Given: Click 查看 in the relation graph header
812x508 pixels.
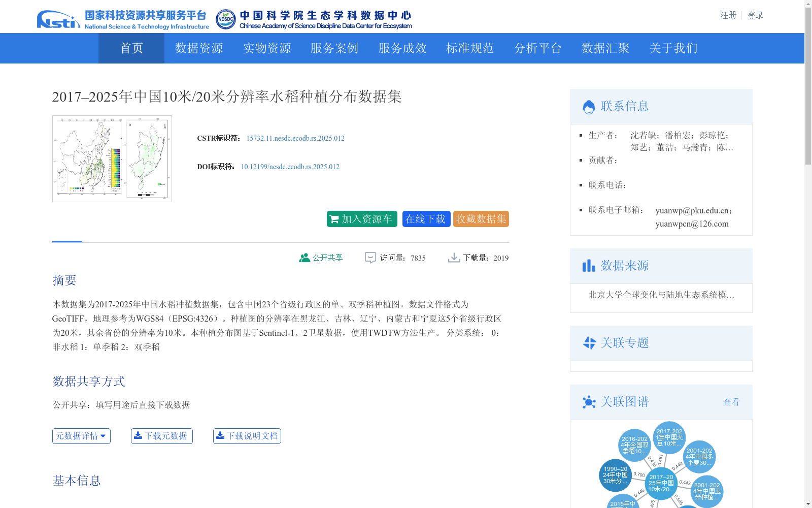Looking at the screenshot, I should [x=731, y=402].
